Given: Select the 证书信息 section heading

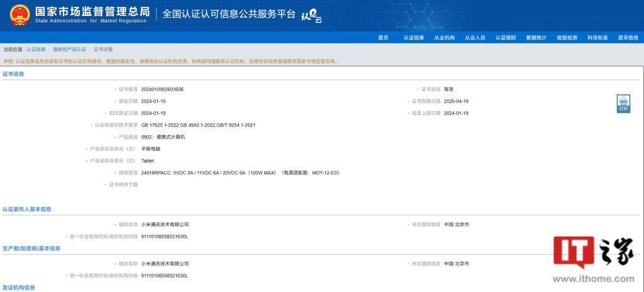Looking at the screenshot, I should tap(14, 74).
